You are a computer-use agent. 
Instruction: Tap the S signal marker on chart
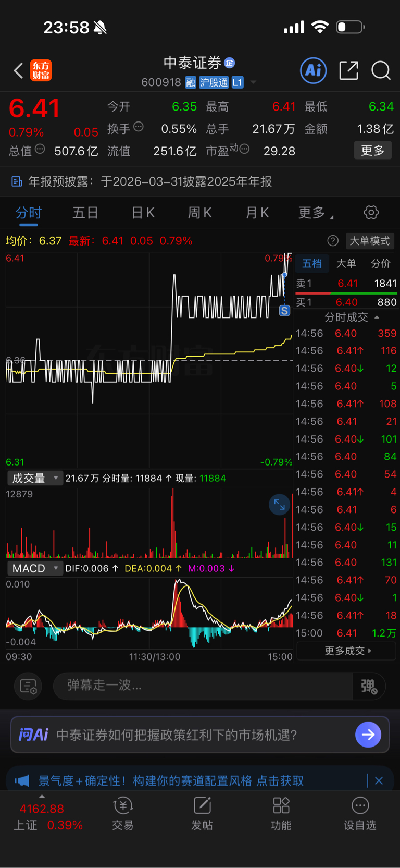[x=284, y=311]
